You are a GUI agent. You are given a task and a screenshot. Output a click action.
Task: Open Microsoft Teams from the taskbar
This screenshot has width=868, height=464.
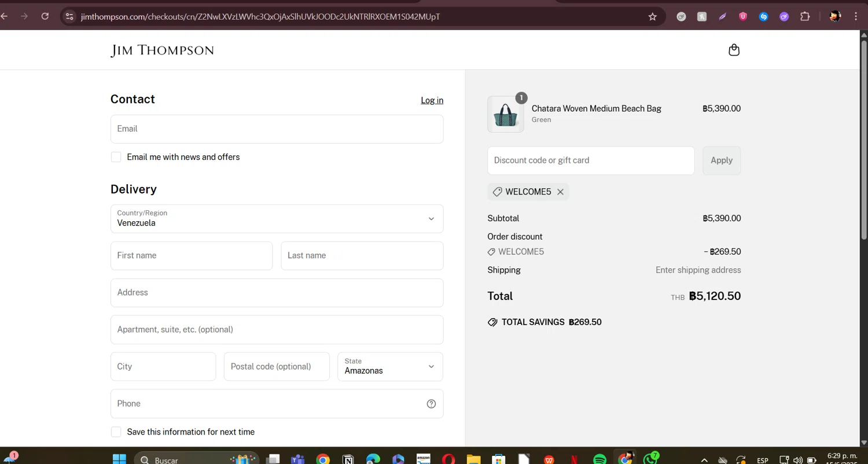click(x=298, y=460)
